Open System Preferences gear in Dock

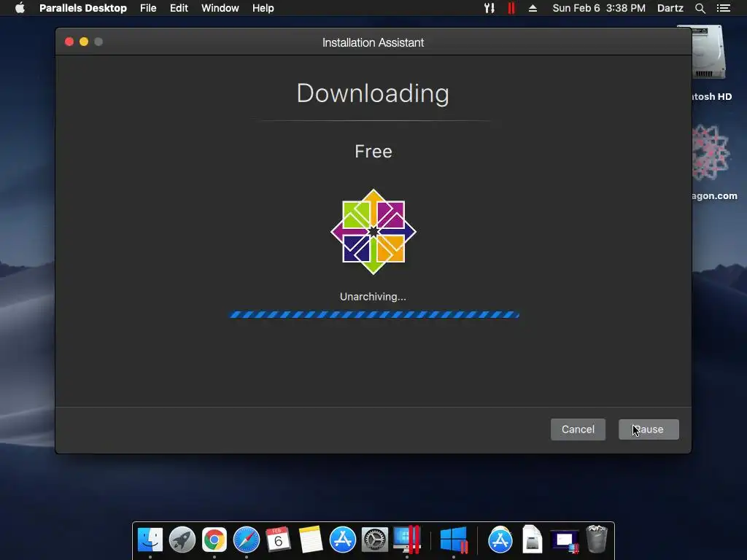tap(374, 540)
